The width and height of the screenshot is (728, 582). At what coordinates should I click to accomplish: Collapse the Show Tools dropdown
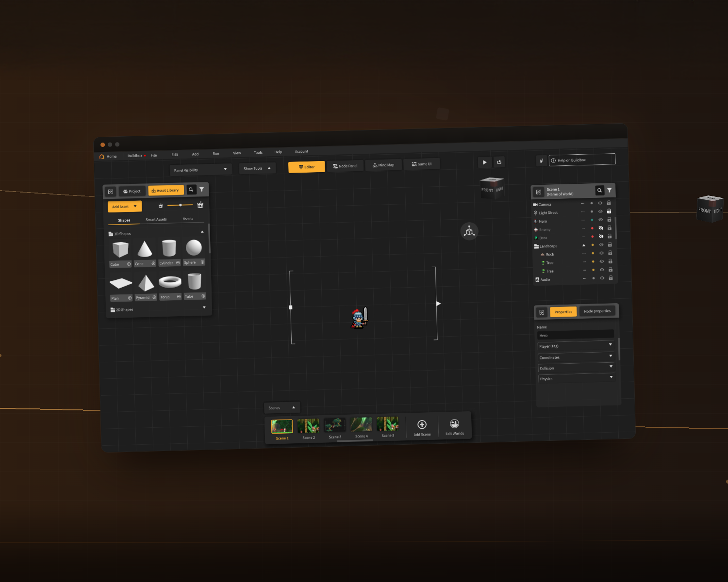tap(257, 168)
